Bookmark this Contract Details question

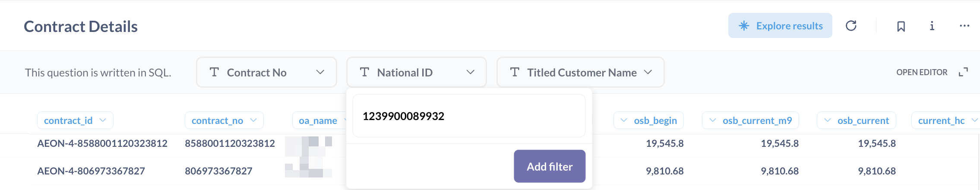901,26
